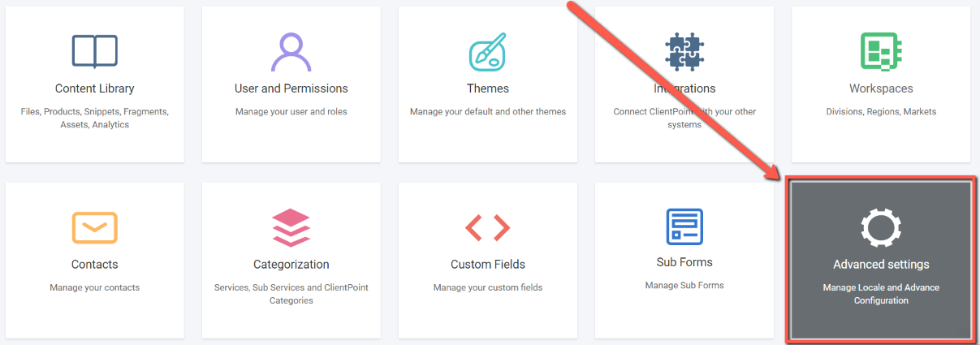The width and height of the screenshot is (980, 345).
Task: Click 'Manage Locale and Advance Configuration' text
Action: 881,294
